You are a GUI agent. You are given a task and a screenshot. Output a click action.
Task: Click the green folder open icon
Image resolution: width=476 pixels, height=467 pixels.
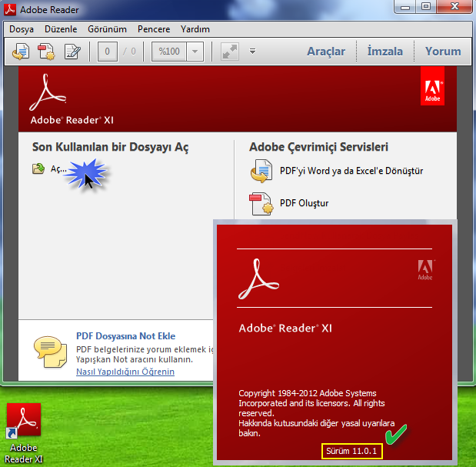[38, 168]
